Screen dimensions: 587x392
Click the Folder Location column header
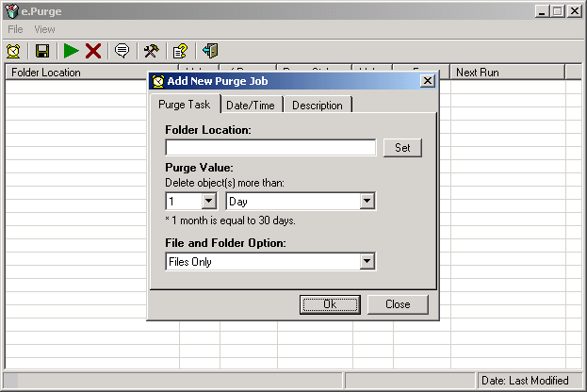(91, 72)
